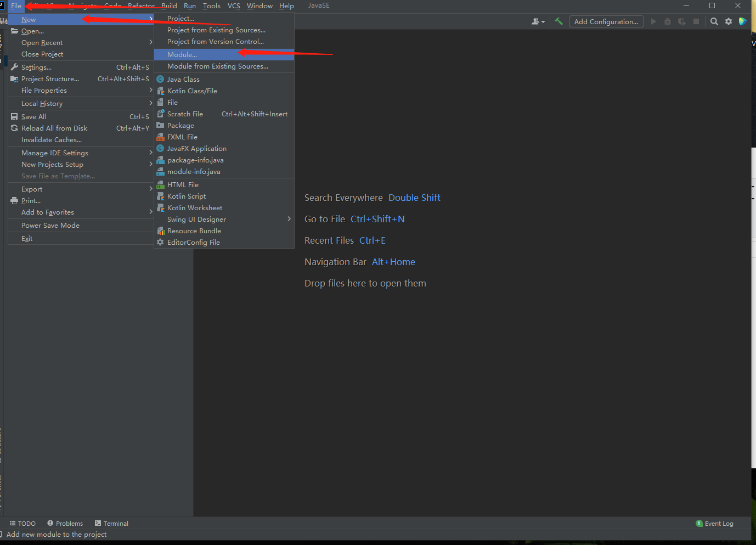Expand the Export submenu arrow

pos(150,189)
